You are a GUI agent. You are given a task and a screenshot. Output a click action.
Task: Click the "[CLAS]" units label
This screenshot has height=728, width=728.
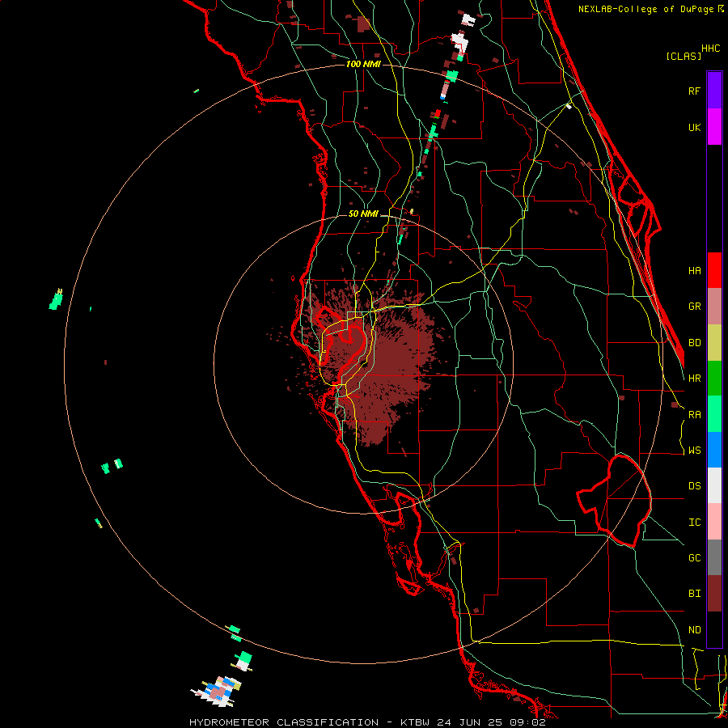point(684,56)
